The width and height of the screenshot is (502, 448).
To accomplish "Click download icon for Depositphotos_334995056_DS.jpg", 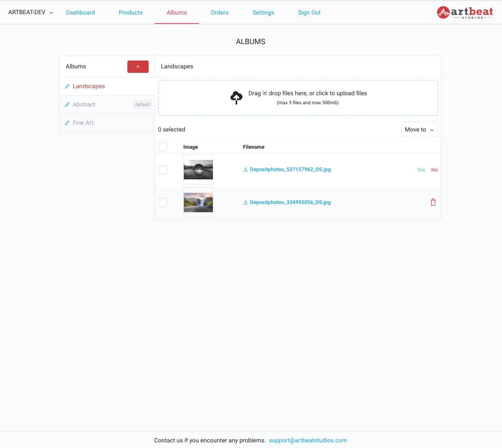I will coord(245,202).
